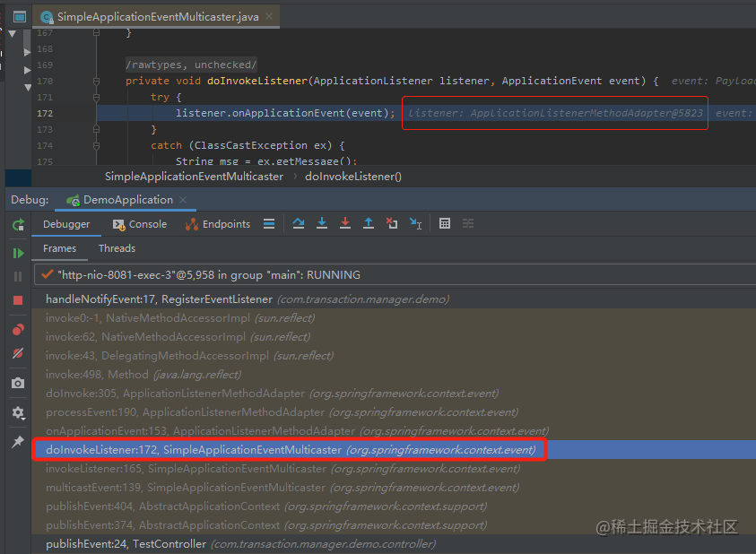Switch to the Debugger tab

tap(66, 224)
